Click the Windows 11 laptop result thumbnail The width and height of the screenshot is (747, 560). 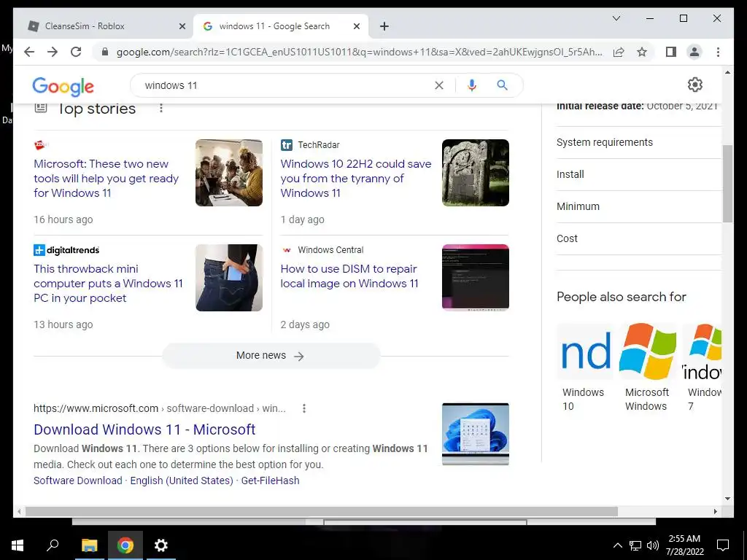point(476,434)
